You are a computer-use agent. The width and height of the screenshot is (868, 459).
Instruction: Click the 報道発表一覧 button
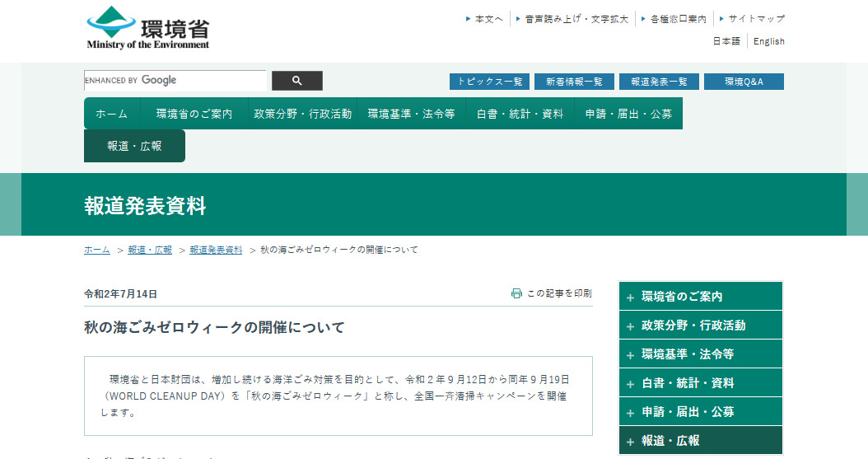click(x=659, y=82)
